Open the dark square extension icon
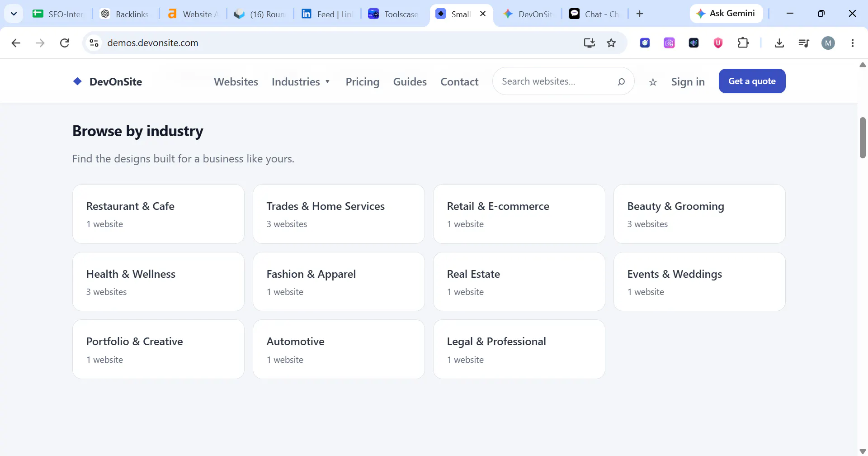 click(x=693, y=43)
